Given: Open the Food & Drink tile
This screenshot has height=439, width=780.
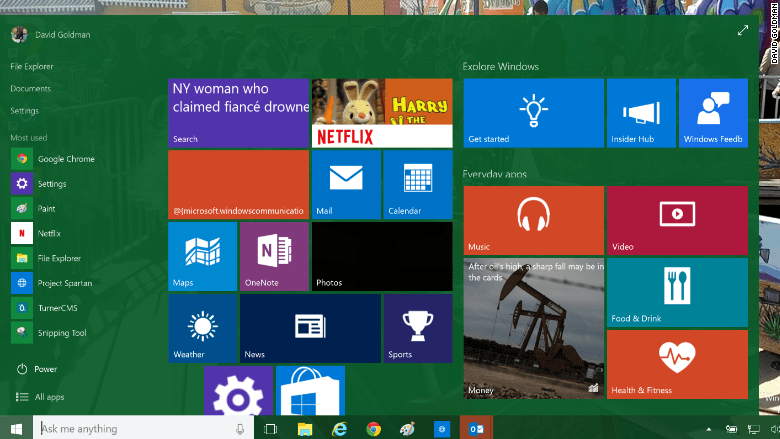Looking at the screenshot, I should click(678, 292).
